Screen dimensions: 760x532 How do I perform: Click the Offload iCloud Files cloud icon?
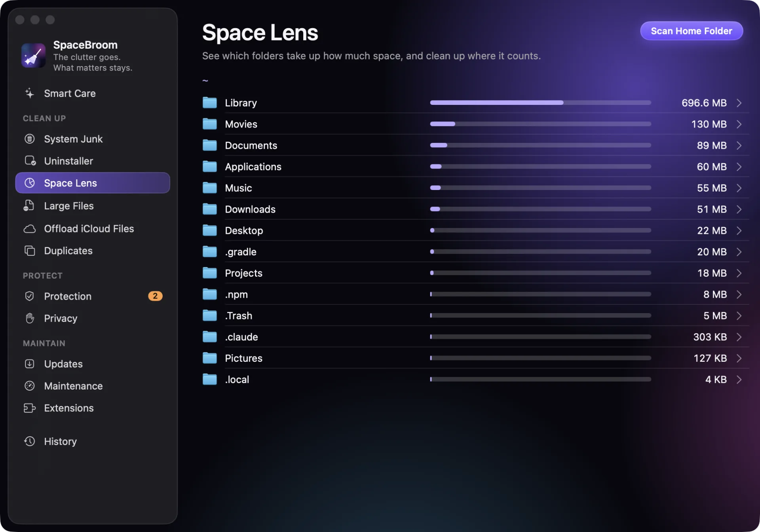30,229
